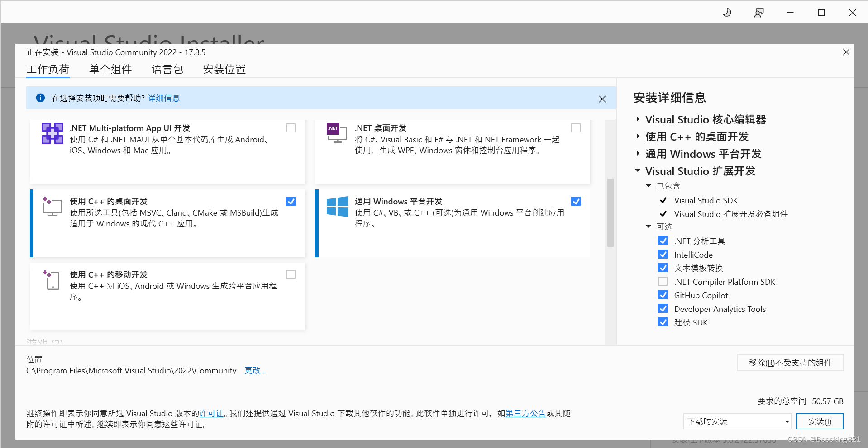Close the Visual Studio Installer window

pyautogui.click(x=853, y=13)
